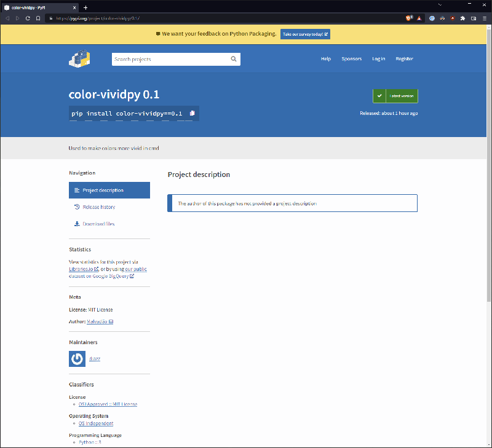Screen dimensions: 492x448
Task: Click the PyPI logo to go home
Action: click(79, 58)
